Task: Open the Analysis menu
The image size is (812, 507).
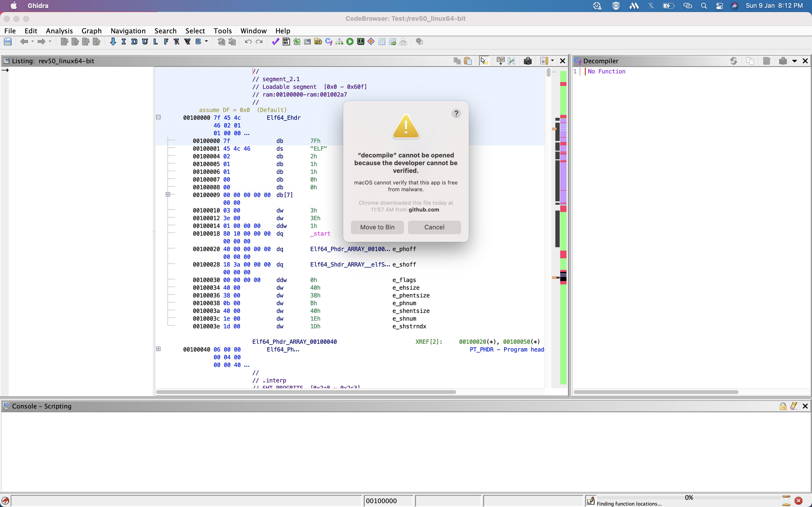Action: [59, 31]
